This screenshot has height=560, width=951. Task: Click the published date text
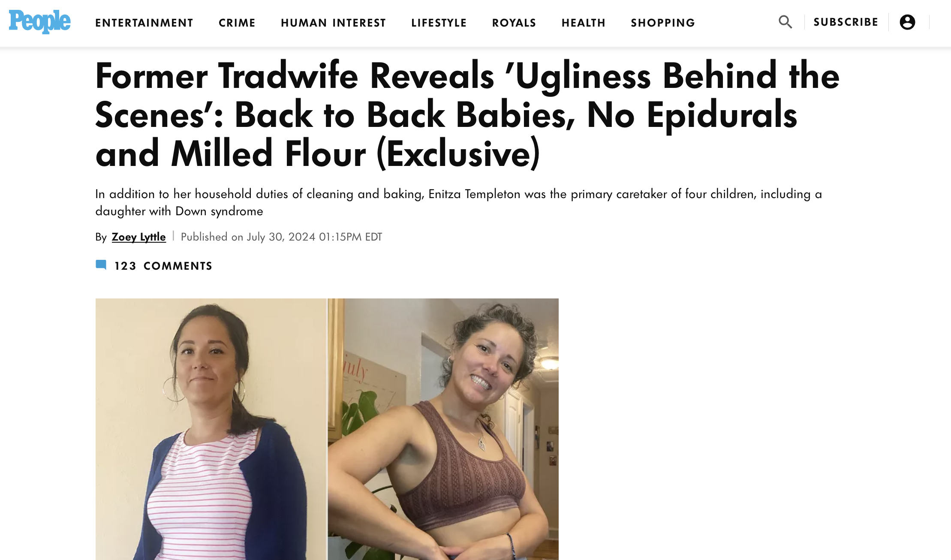281,237
